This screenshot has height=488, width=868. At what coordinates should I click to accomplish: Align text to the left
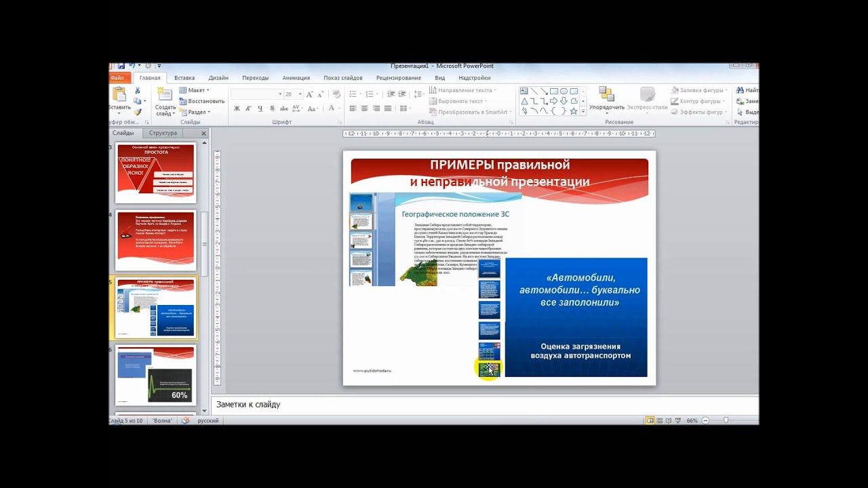point(353,108)
